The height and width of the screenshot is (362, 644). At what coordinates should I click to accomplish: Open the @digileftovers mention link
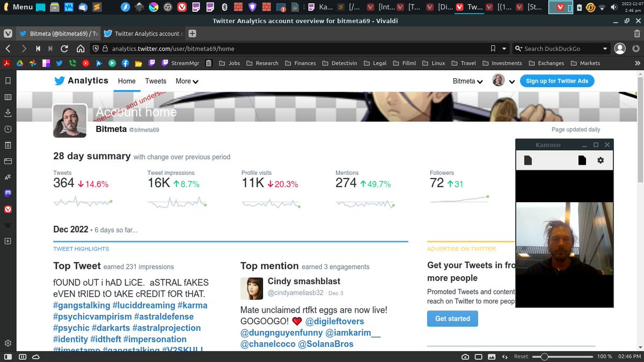pyautogui.click(x=335, y=321)
